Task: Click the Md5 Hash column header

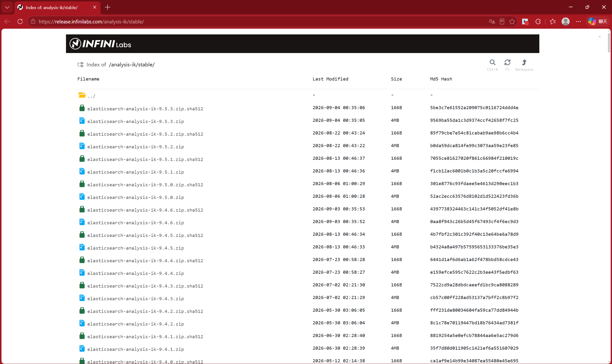Action: [x=441, y=79]
